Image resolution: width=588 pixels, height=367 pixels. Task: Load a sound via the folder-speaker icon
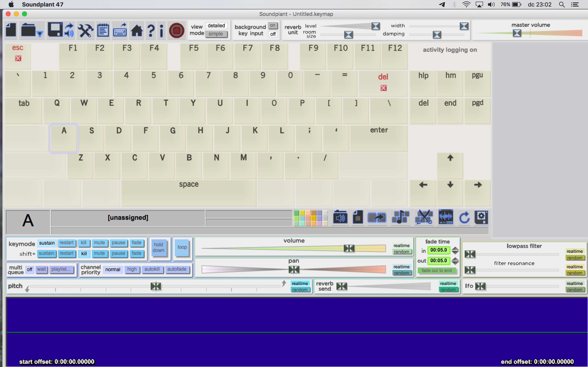click(x=340, y=217)
